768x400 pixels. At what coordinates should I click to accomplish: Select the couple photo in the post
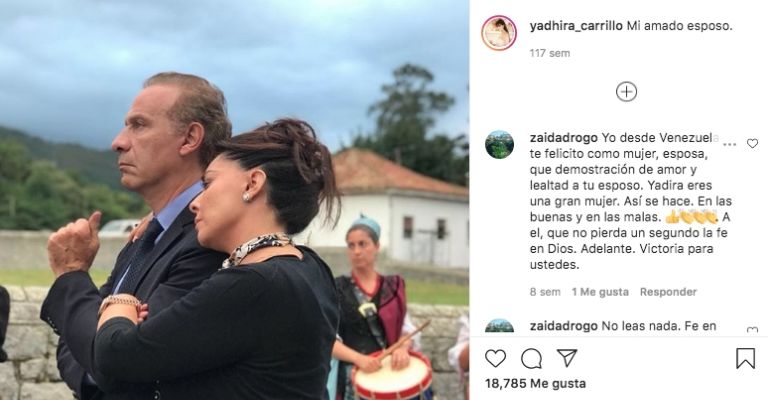[234, 200]
